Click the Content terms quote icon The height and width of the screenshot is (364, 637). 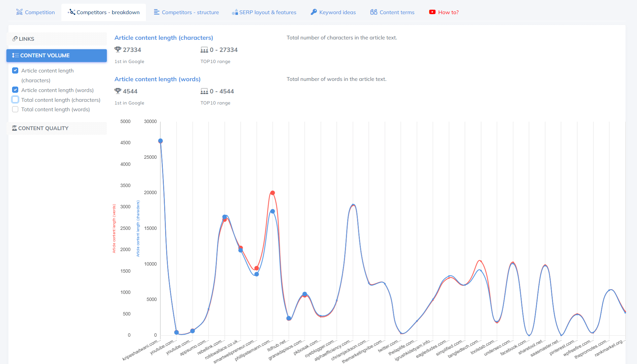(373, 12)
